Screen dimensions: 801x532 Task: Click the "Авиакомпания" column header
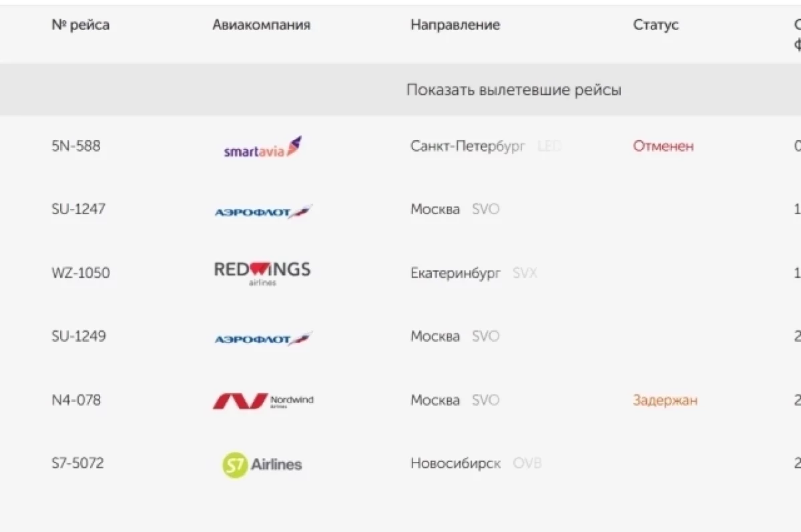261,25
